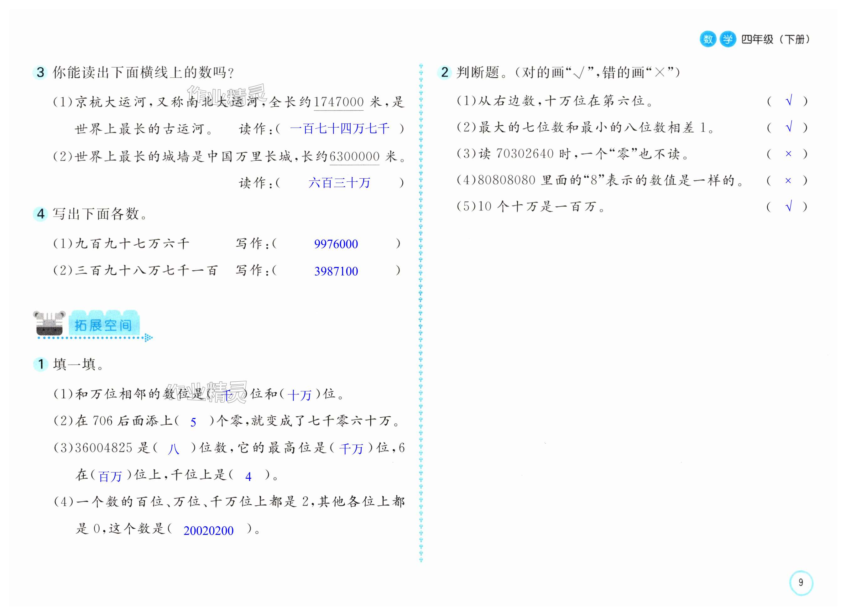Screen dimensions: 846x616
Task: Click the cross mark for 70302640 statement
Action: [788, 154]
